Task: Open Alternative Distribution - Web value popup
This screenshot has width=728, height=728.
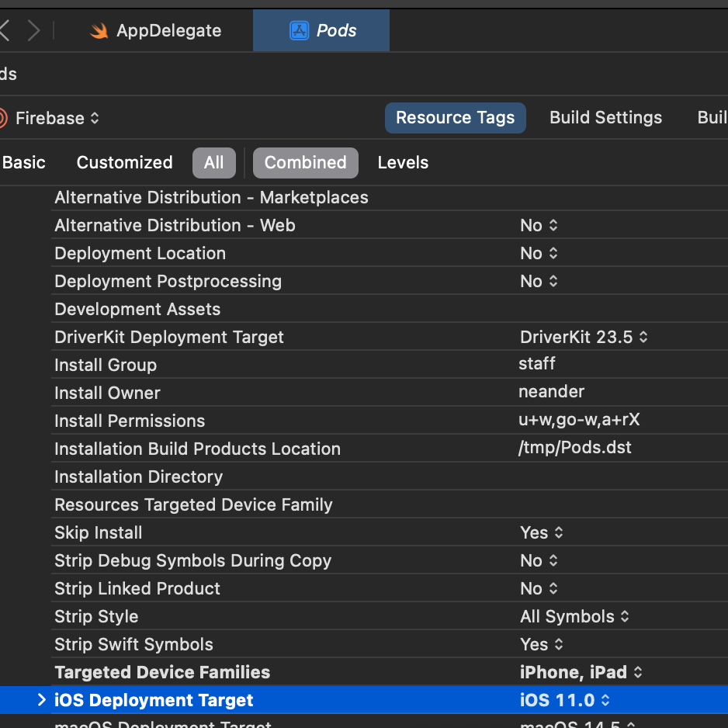Action: coord(539,225)
